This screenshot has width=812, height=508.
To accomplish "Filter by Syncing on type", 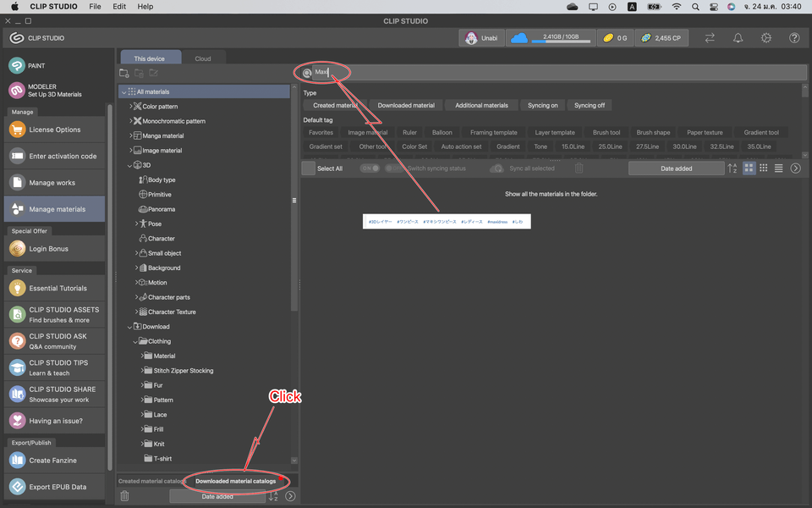I will coord(543,105).
